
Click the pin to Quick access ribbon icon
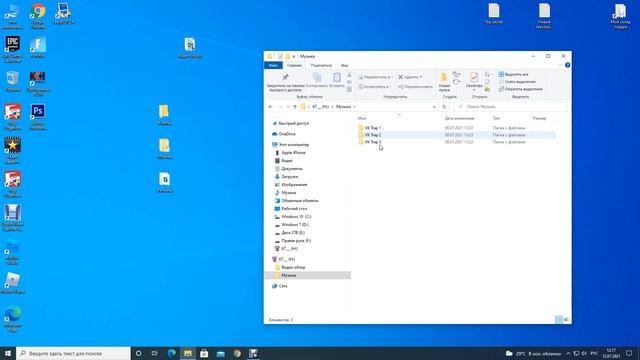[285, 77]
